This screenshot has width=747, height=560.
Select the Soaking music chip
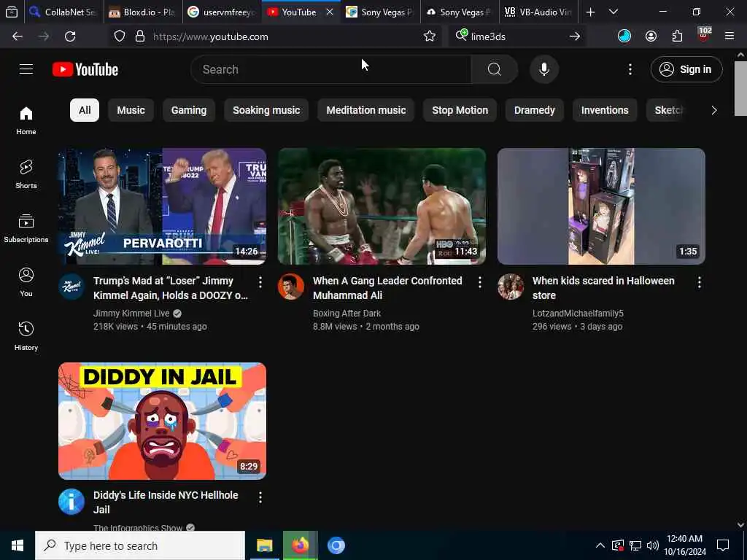click(266, 111)
